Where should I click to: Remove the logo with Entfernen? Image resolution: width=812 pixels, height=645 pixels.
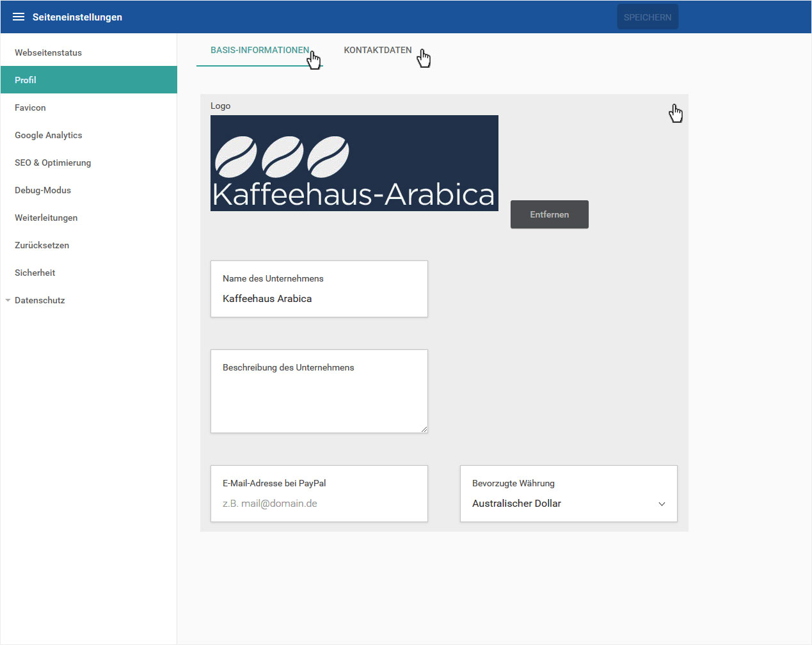tap(550, 214)
